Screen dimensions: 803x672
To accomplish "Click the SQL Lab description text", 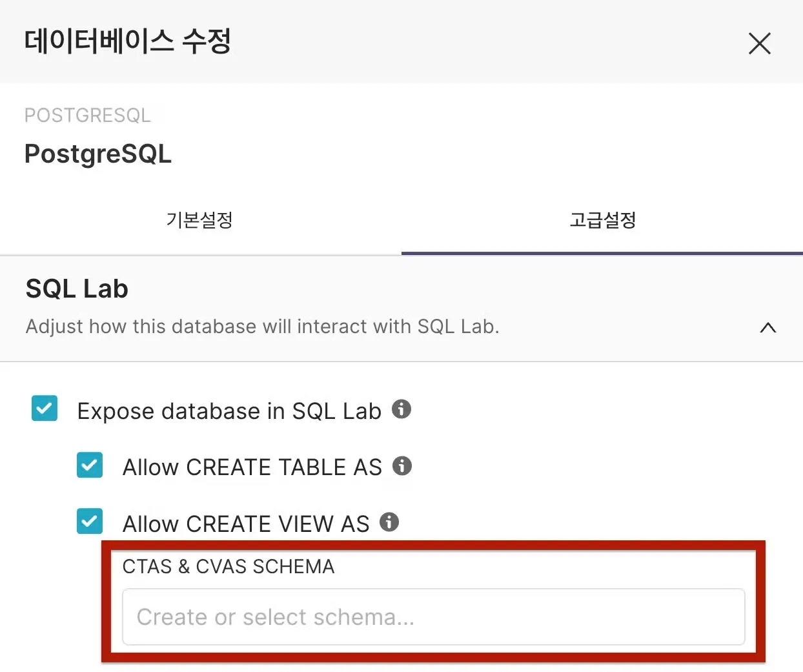I will pyautogui.click(x=262, y=327).
